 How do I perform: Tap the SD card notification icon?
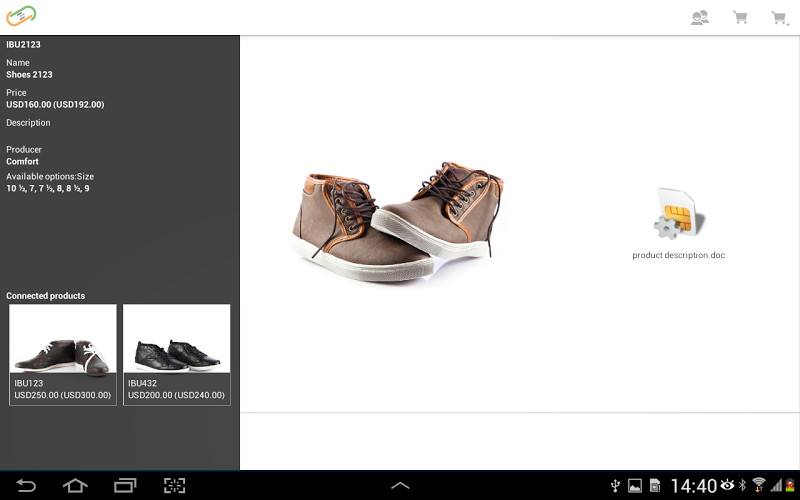655,485
